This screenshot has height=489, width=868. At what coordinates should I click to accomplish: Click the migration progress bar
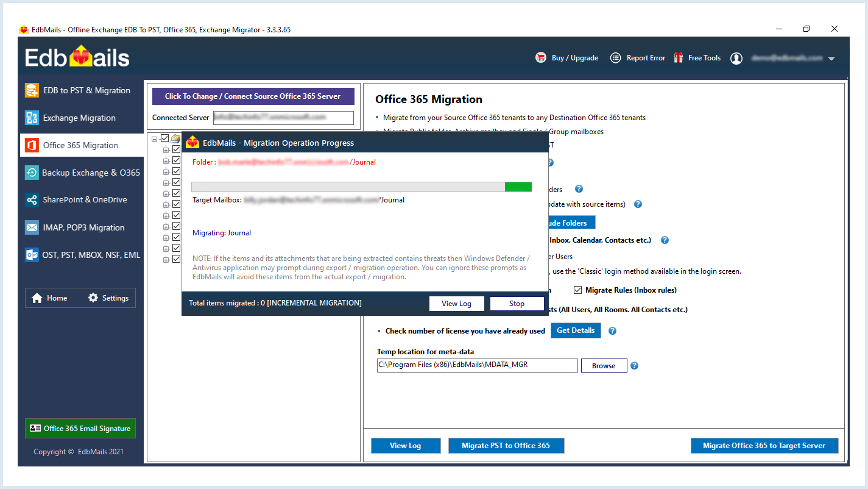coord(361,187)
